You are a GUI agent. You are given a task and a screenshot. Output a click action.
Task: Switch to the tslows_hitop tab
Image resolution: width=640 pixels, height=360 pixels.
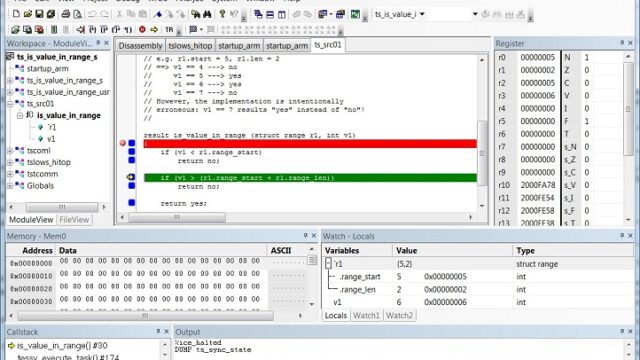coord(190,46)
